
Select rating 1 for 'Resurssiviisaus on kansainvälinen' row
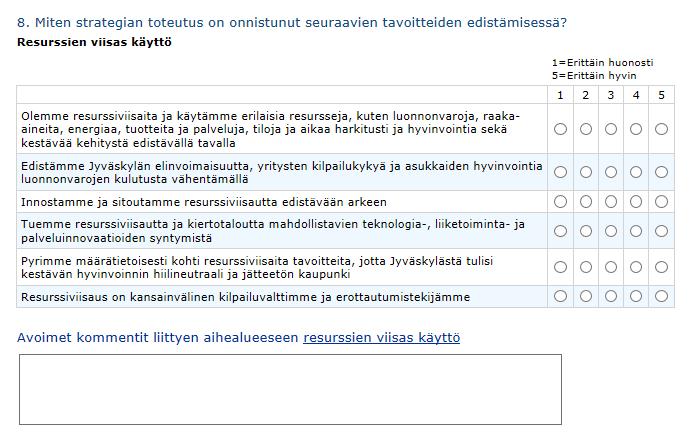click(560, 296)
